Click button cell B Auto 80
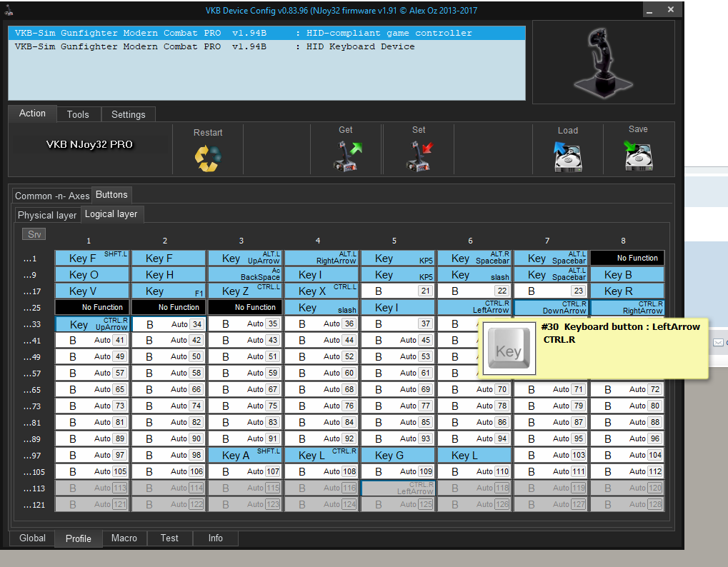This screenshot has width=728, height=567. coord(627,406)
